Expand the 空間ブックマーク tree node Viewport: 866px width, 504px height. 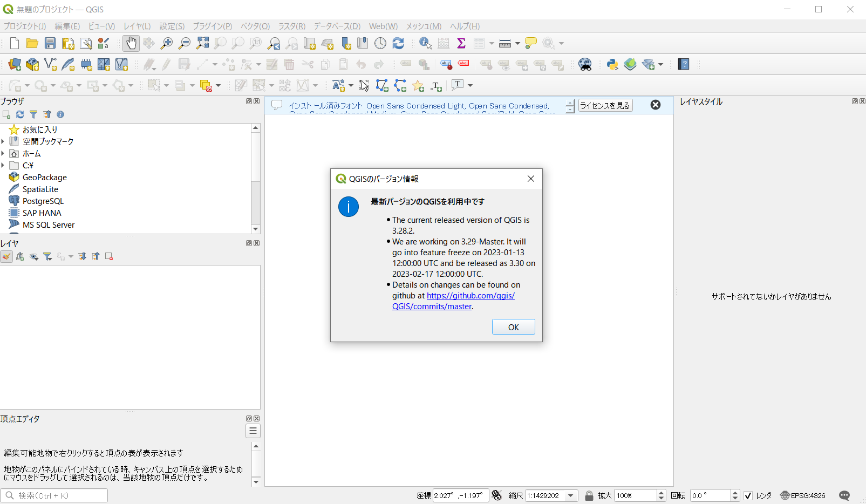pyautogui.click(x=3, y=141)
